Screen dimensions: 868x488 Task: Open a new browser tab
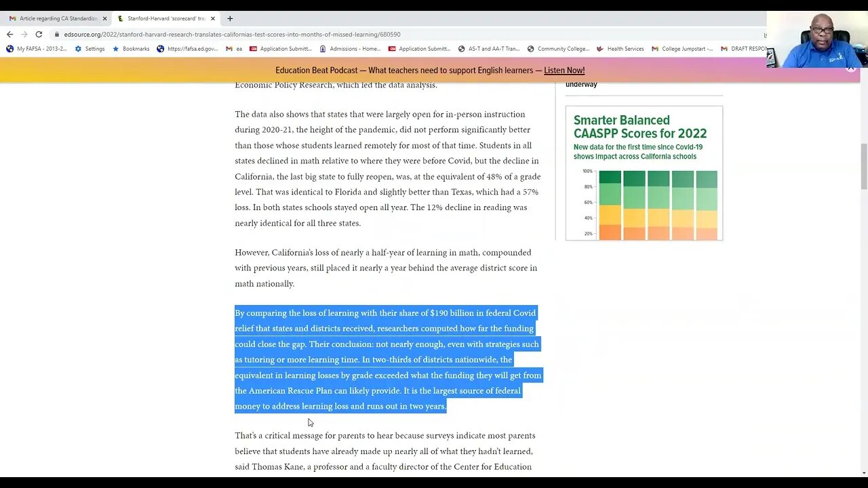230,18
